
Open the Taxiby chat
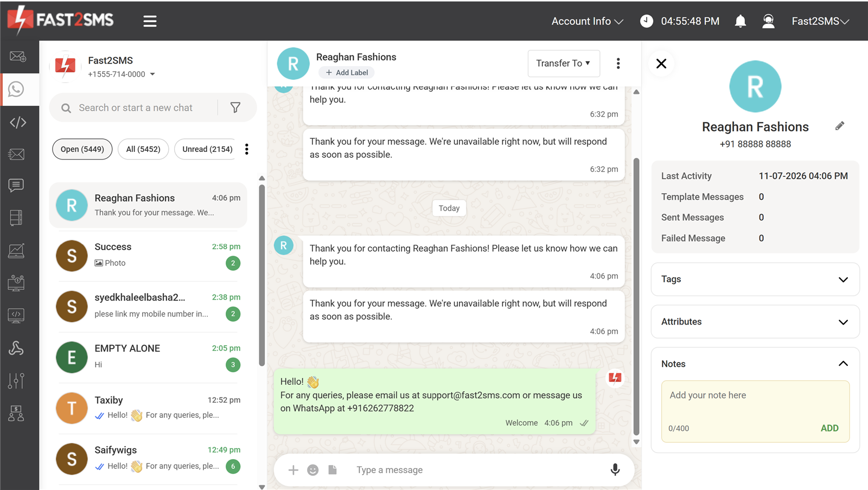pyautogui.click(x=148, y=408)
